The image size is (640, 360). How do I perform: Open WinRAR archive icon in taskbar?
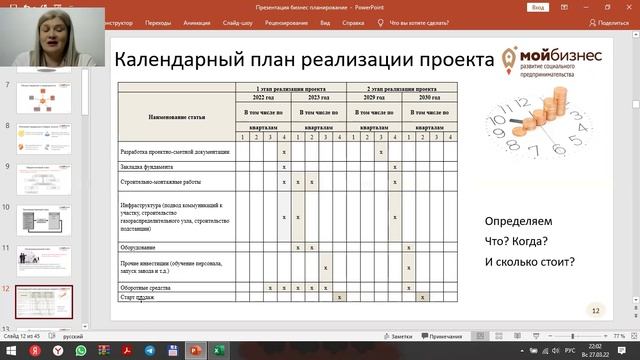[104, 351]
